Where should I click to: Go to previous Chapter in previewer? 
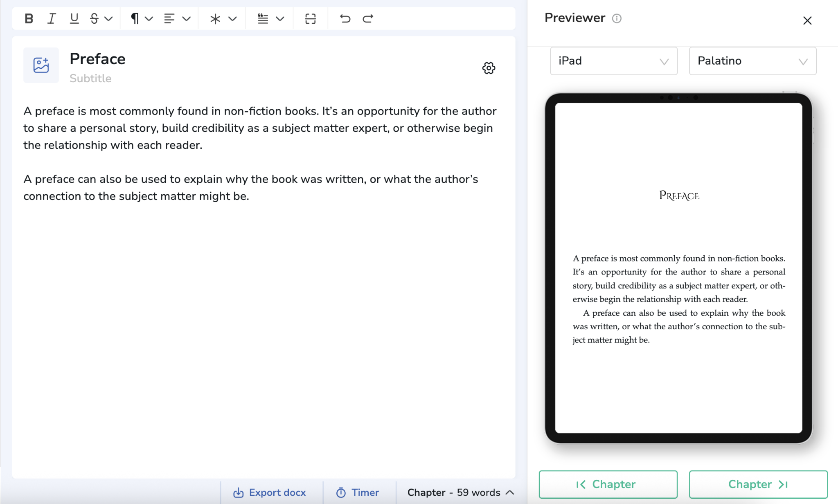click(x=608, y=484)
